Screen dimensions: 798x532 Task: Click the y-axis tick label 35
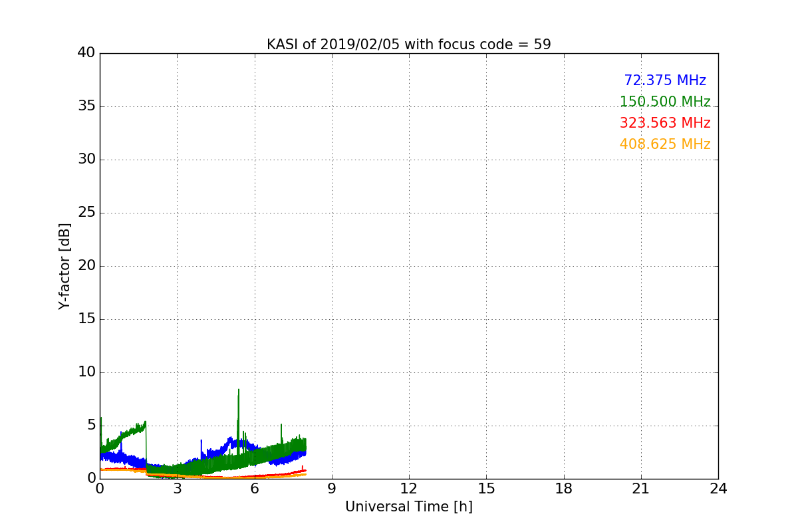pyautogui.click(x=86, y=106)
